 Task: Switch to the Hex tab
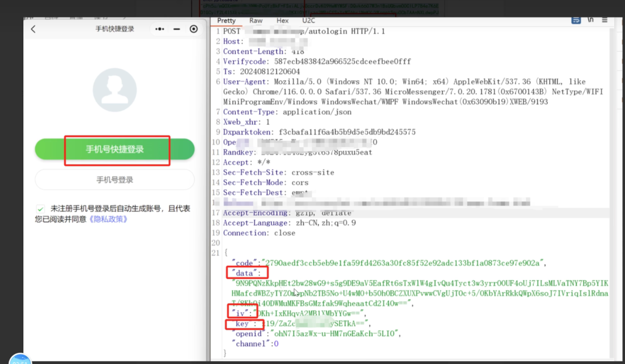pos(282,21)
